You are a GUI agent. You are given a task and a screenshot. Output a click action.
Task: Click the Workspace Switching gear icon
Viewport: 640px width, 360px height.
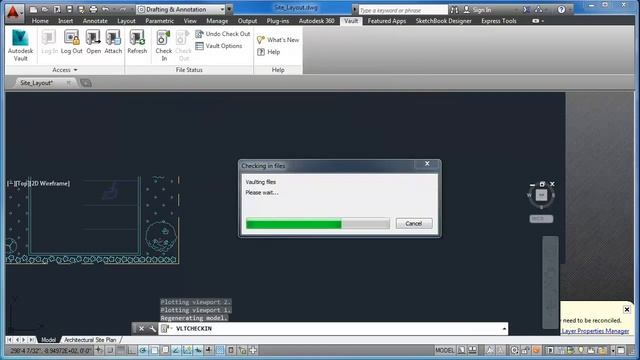pyautogui.click(x=515, y=350)
